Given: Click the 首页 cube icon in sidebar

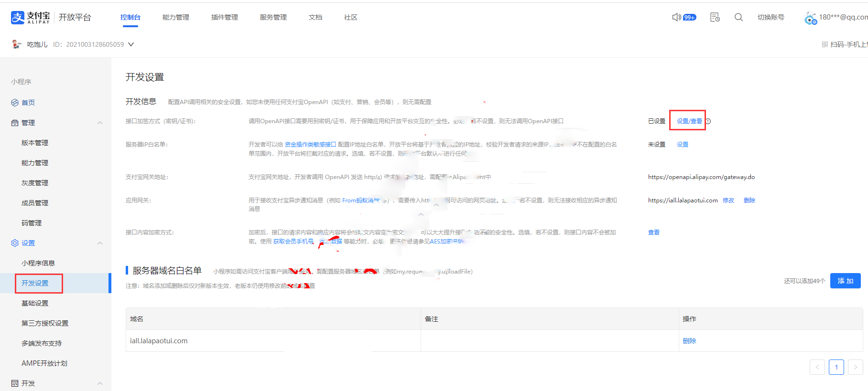Looking at the screenshot, I should (15, 103).
